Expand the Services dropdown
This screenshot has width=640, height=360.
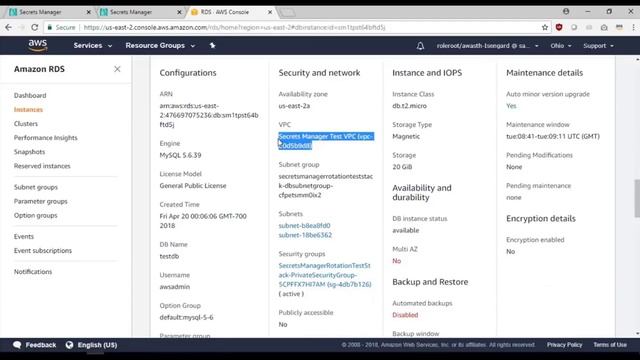pyautogui.click(x=93, y=45)
